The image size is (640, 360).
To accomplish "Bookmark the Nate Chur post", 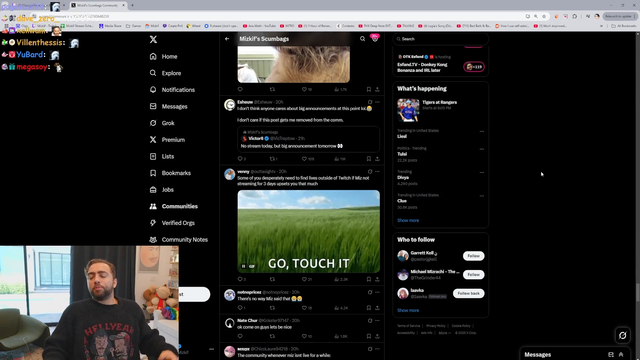I will coord(369,336).
